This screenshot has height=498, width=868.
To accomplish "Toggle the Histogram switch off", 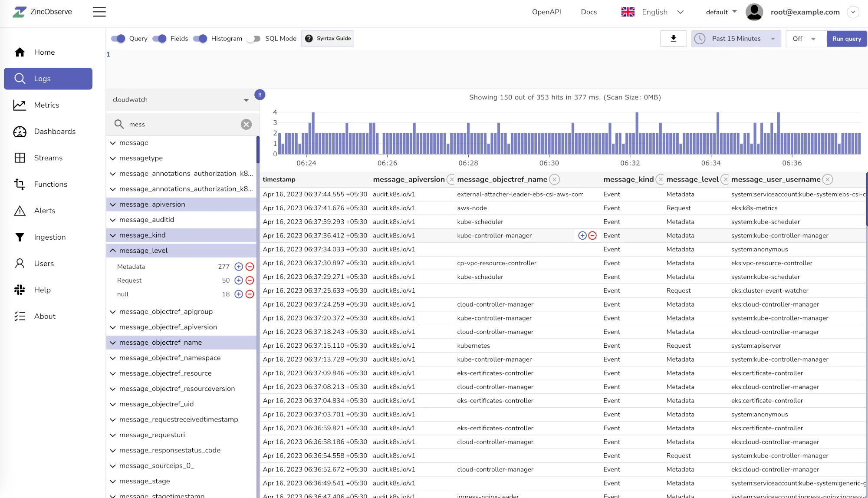I will [x=201, y=38].
